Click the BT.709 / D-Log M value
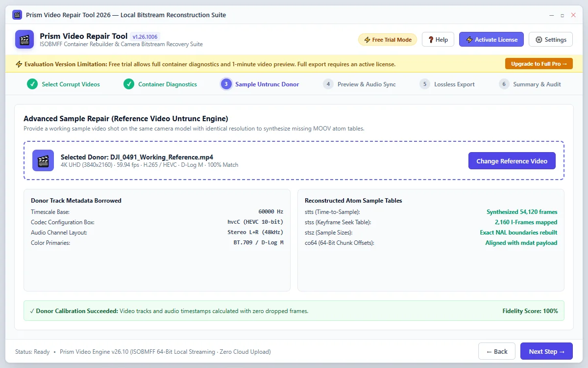This screenshot has width=588, height=368. [259, 243]
